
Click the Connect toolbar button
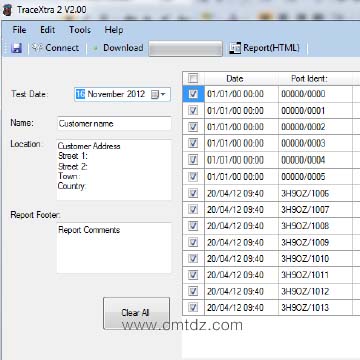tap(55, 48)
